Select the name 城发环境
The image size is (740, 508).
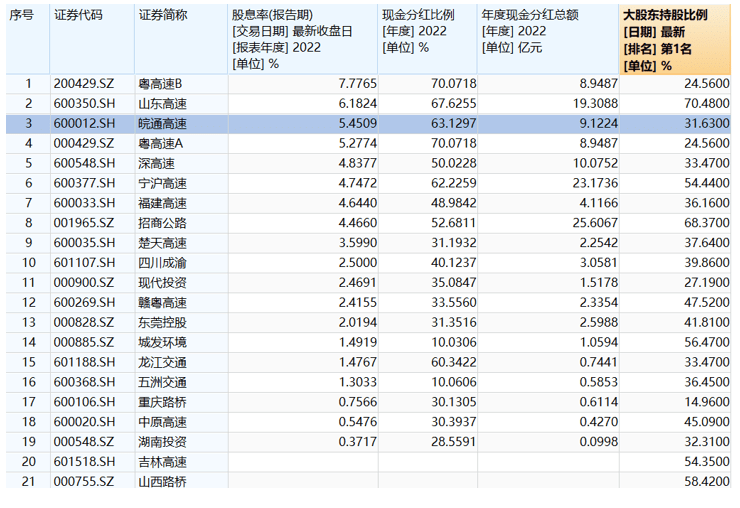point(163,342)
